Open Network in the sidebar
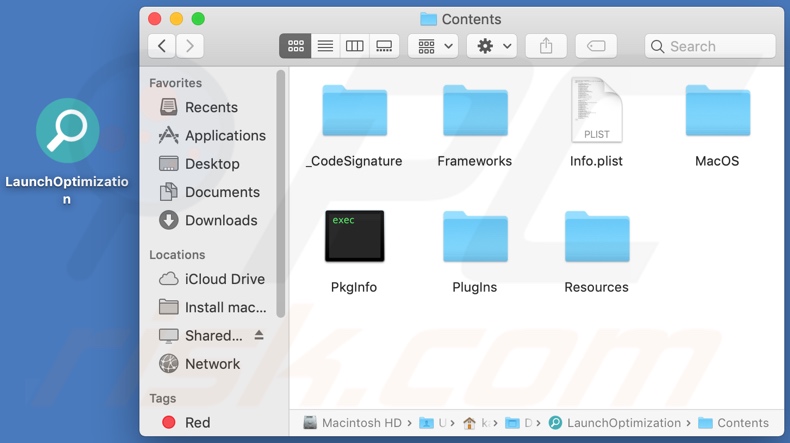The width and height of the screenshot is (790, 443). pyautogui.click(x=200, y=363)
